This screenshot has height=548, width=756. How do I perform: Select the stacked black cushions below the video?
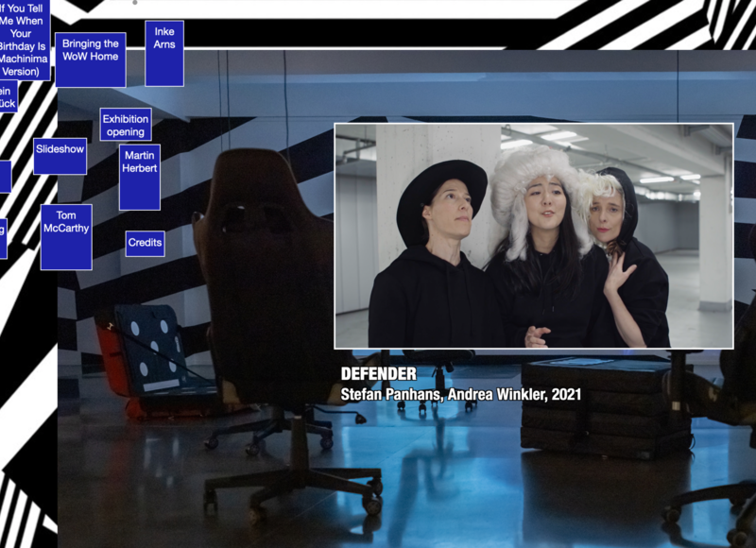tap(605, 406)
